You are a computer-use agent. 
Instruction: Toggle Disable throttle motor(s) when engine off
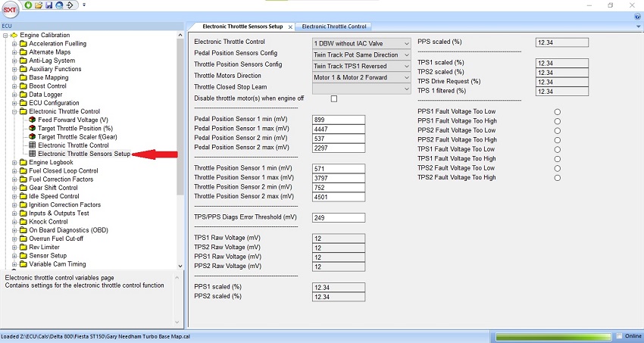pos(334,98)
